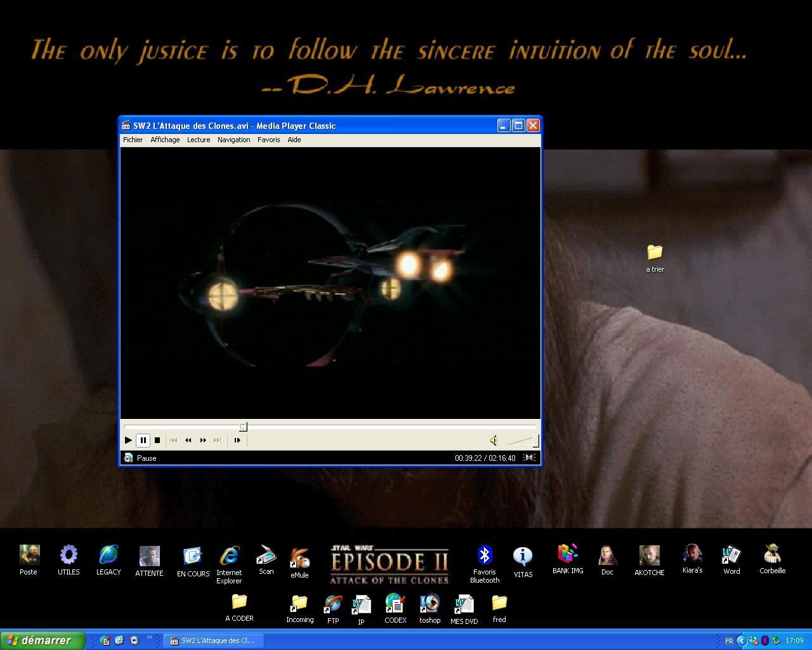Open the Aide menu
The height and width of the screenshot is (650, 812).
point(294,140)
